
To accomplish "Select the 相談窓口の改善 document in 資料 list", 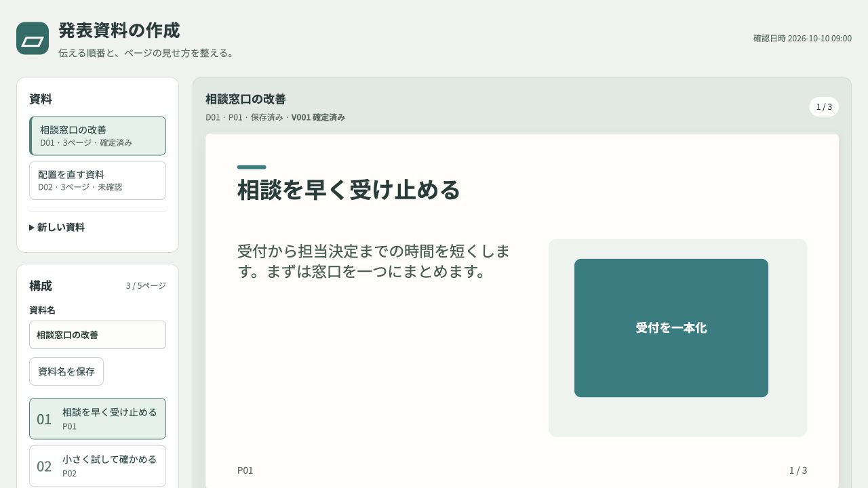I will point(98,136).
